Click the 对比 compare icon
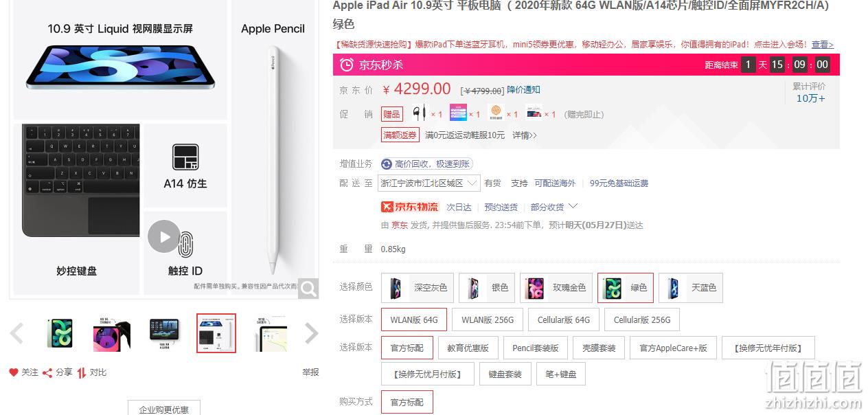This screenshot has width=868, height=415. pyautogui.click(x=82, y=372)
